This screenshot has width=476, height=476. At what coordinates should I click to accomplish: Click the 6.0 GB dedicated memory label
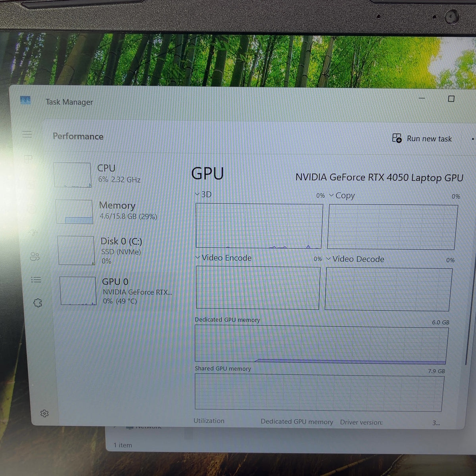coord(441,322)
